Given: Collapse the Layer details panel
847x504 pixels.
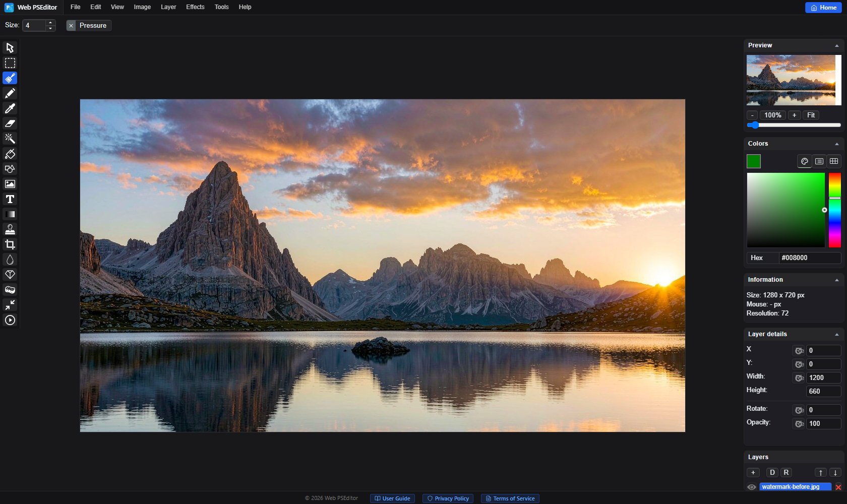Looking at the screenshot, I should coord(837,334).
